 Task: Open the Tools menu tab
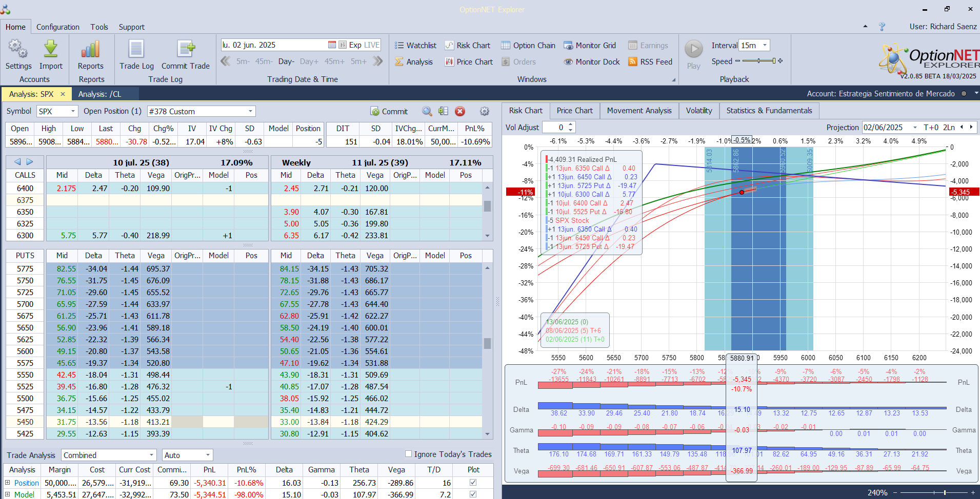pyautogui.click(x=99, y=27)
